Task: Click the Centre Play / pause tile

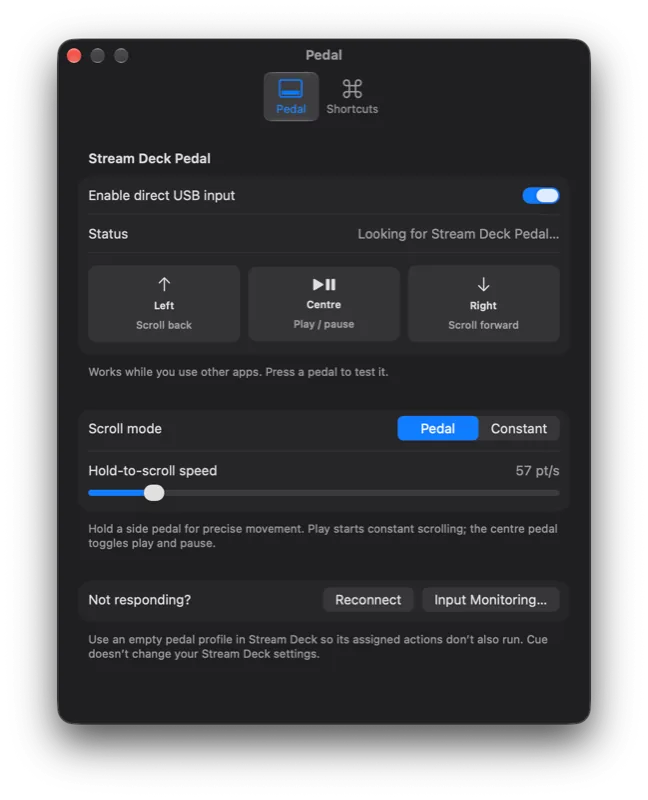Action: point(324,304)
